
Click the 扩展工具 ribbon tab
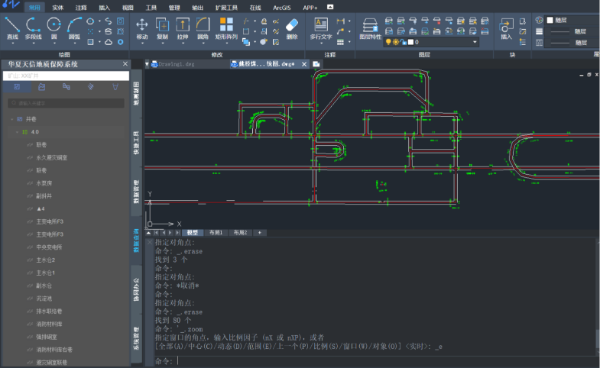(226, 8)
